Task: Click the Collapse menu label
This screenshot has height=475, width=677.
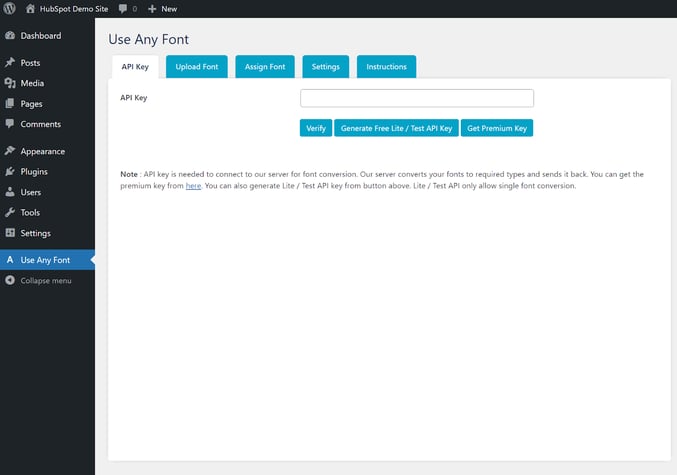Action: (x=46, y=281)
